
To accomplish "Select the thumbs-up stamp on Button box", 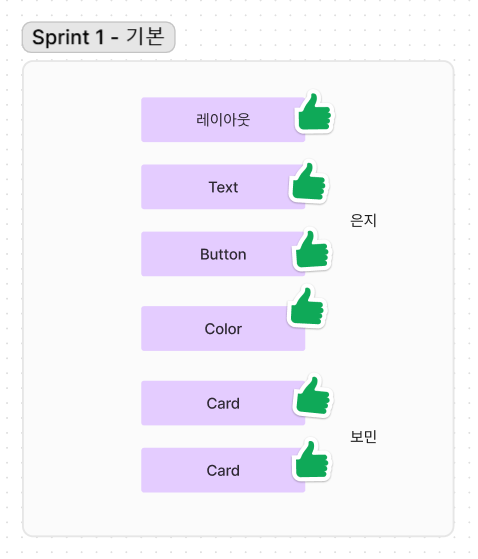I will click(x=312, y=250).
